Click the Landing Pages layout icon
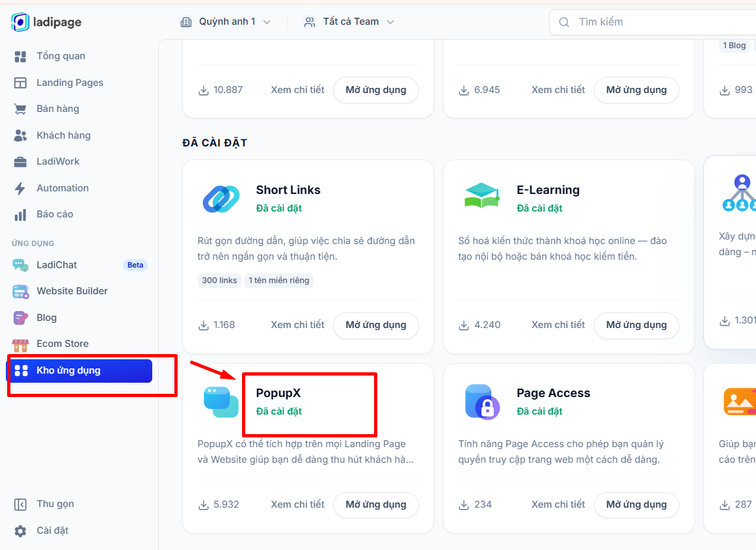Image resolution: width=756 pixels, height=550 pixels. click(x=20, y=83)
